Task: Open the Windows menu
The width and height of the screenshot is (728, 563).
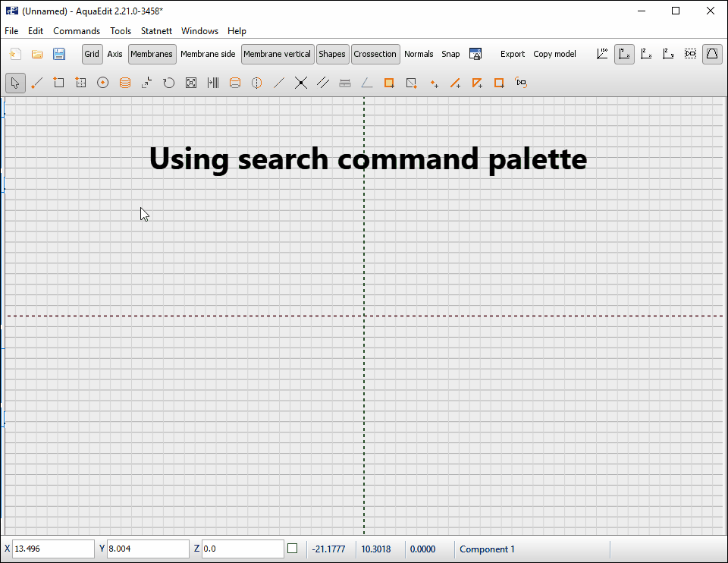Action: (199, 30)
